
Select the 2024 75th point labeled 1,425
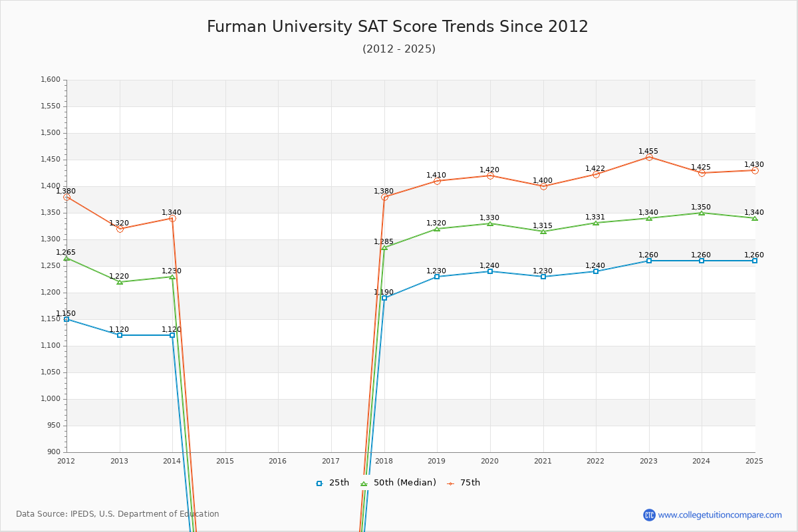click(702, 173)
